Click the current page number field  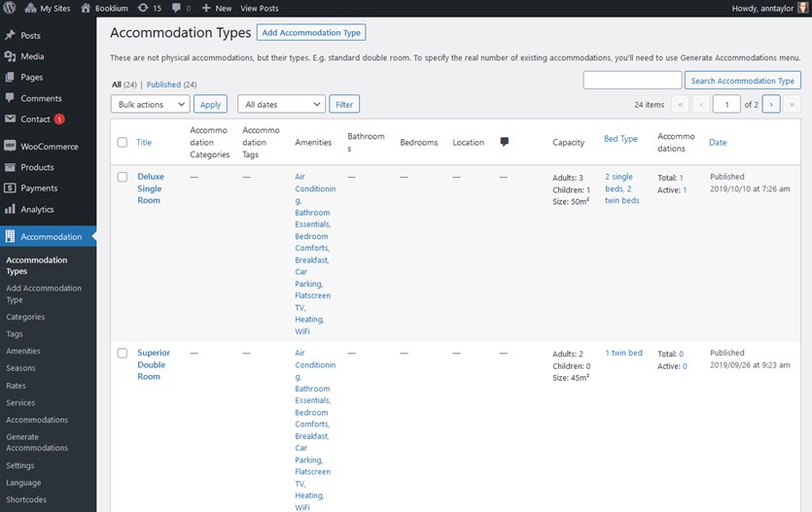point(726,105)
